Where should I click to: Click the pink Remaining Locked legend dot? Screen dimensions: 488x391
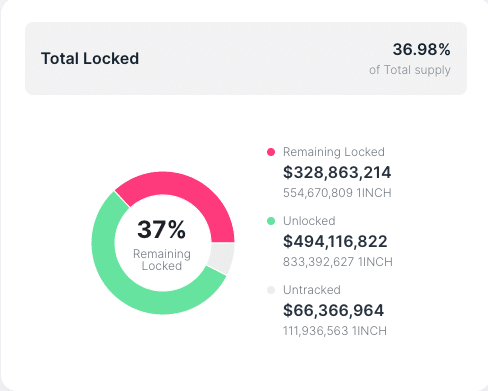tap(271, 152)
